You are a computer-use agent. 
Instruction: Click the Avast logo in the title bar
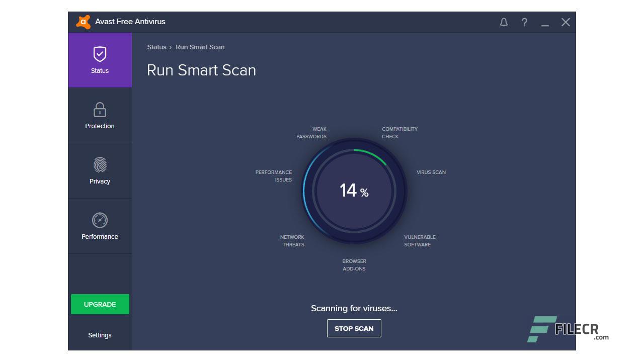pyautogui.click(x=83, y=22)
